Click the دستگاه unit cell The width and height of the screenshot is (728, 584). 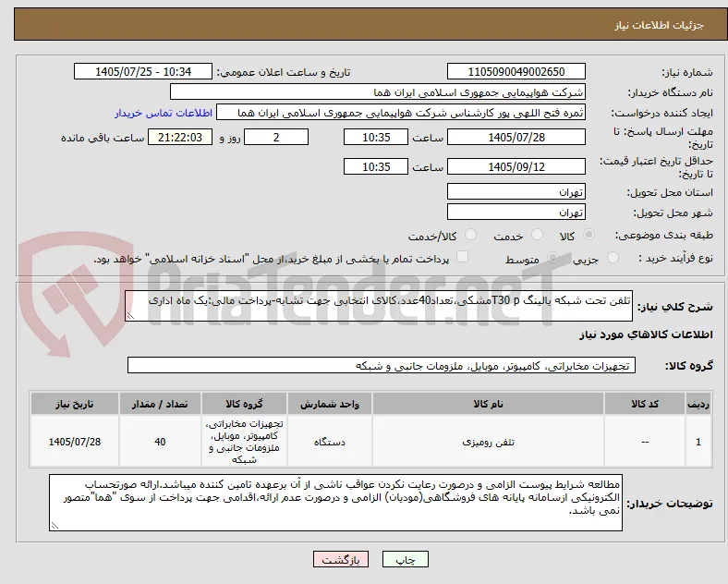point(330,442)
